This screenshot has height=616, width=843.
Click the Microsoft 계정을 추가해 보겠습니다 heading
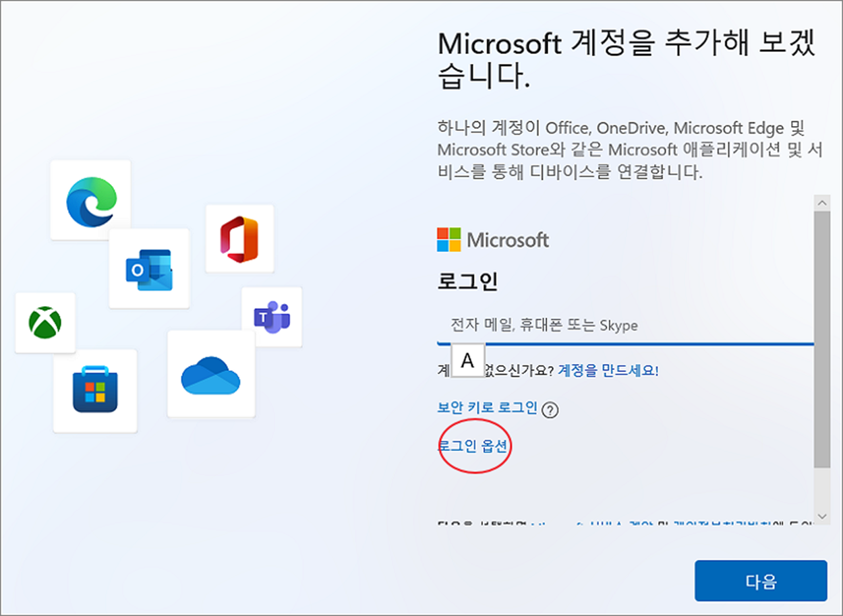[x=627, y=61]
